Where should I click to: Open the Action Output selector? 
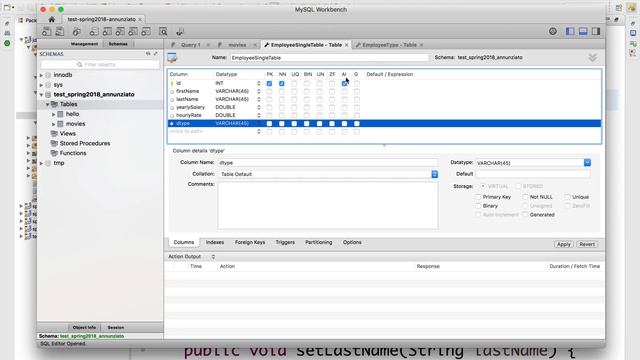tap(213, 257)
